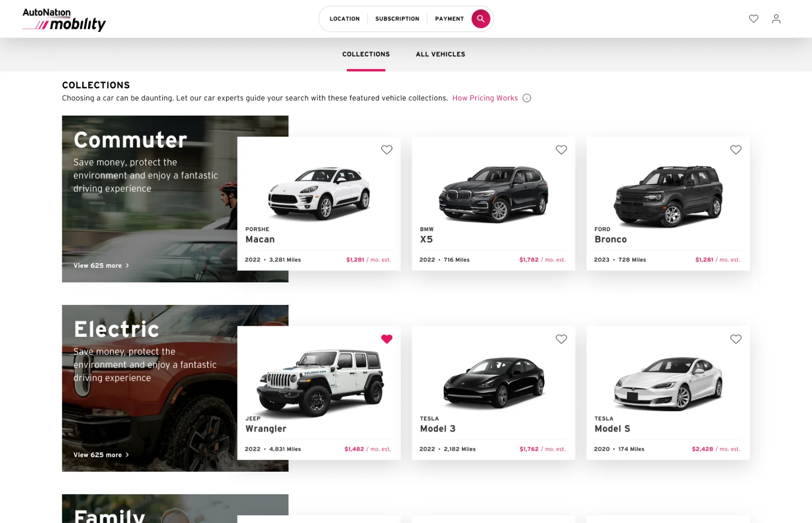Click the 2022 • 4,831 Miles text

click(273, 449)
